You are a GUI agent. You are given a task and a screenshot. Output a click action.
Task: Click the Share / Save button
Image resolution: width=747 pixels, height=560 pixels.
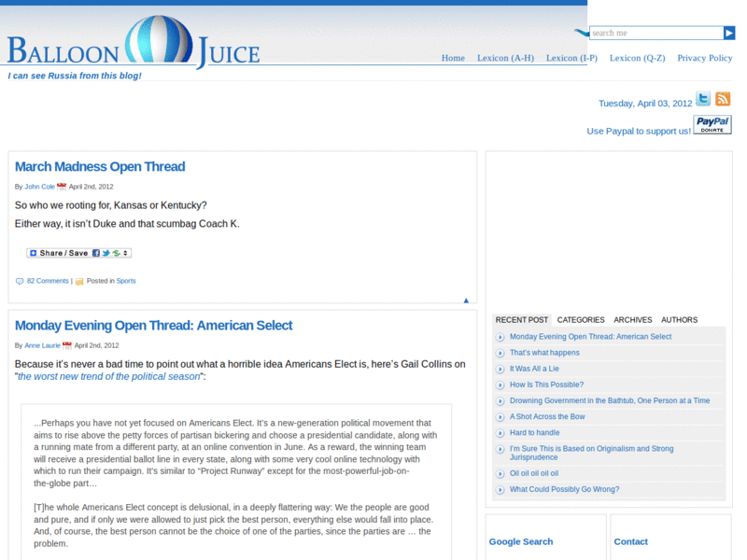coord(78,253)
